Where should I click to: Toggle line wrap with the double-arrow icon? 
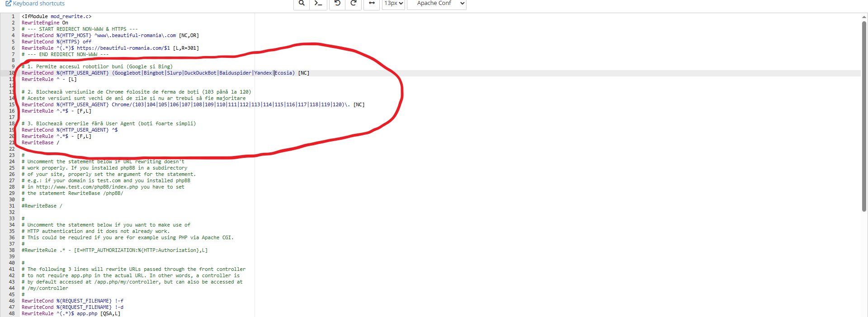(372, 3)
